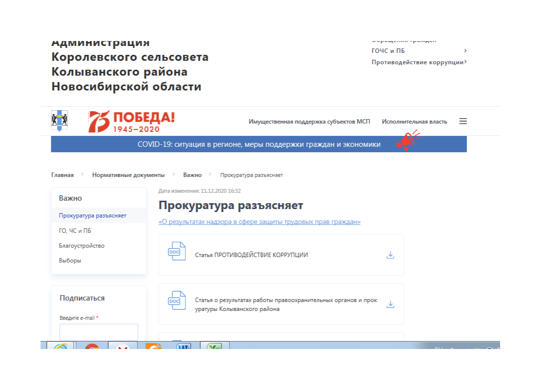Click the Novosibirsk coat of arms logo
Screen dimensions: 555x392
pos(59,121)
